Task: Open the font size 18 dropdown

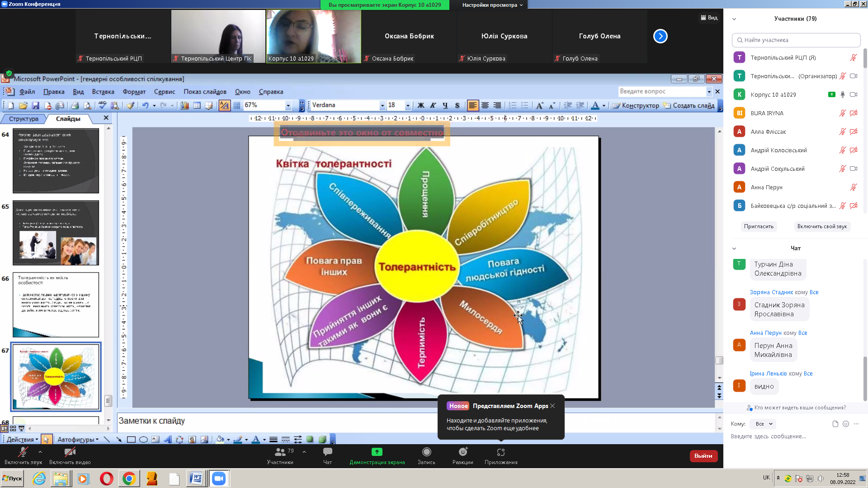Action: pos(408,105)
